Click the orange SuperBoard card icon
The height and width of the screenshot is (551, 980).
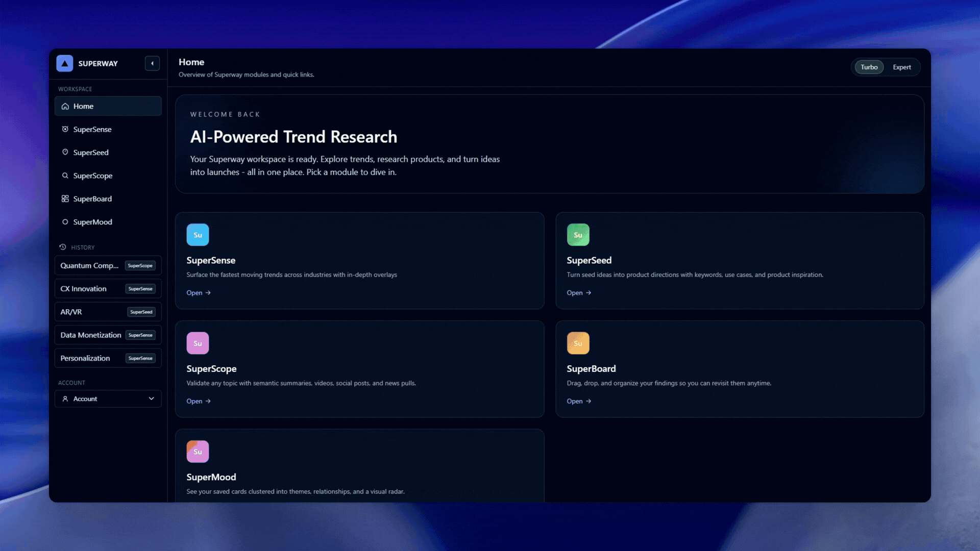(578, 343)
